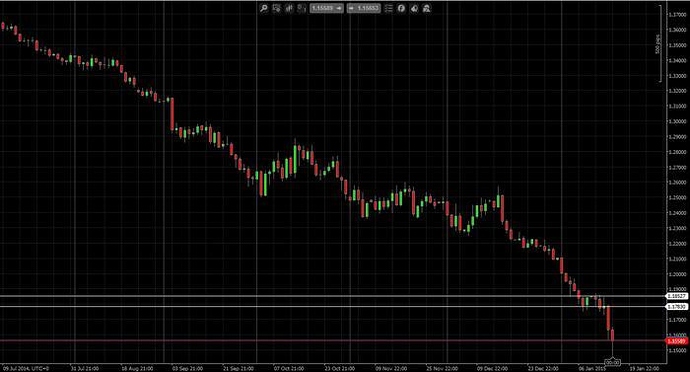The width and height of the screenshot is (690, 372).
Task: Click the '23 Dec 22:00' time axis label
Action: coord(543,368)
